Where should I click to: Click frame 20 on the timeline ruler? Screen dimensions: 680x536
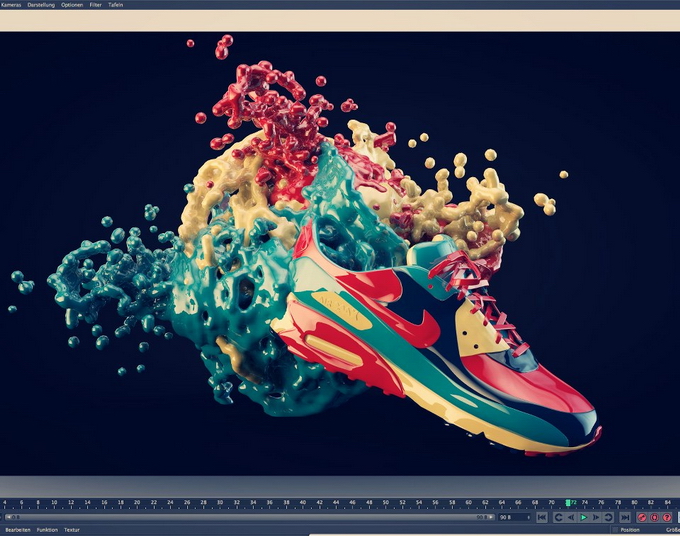[137, 503]
